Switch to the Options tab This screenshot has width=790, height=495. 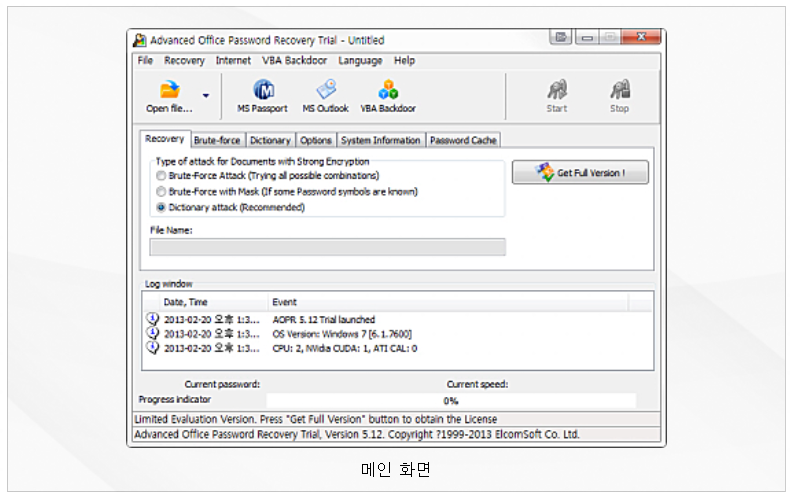click(x=316, y=140)
